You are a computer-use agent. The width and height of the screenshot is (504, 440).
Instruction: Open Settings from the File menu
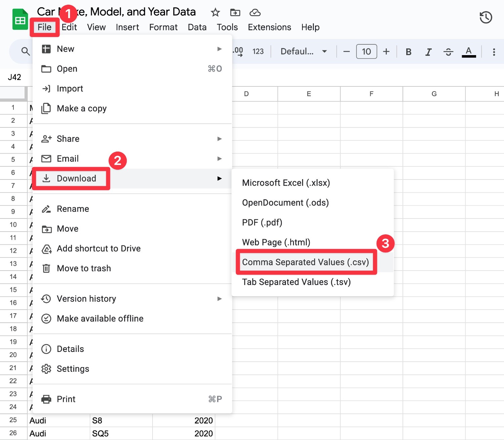tap(132, 369)
